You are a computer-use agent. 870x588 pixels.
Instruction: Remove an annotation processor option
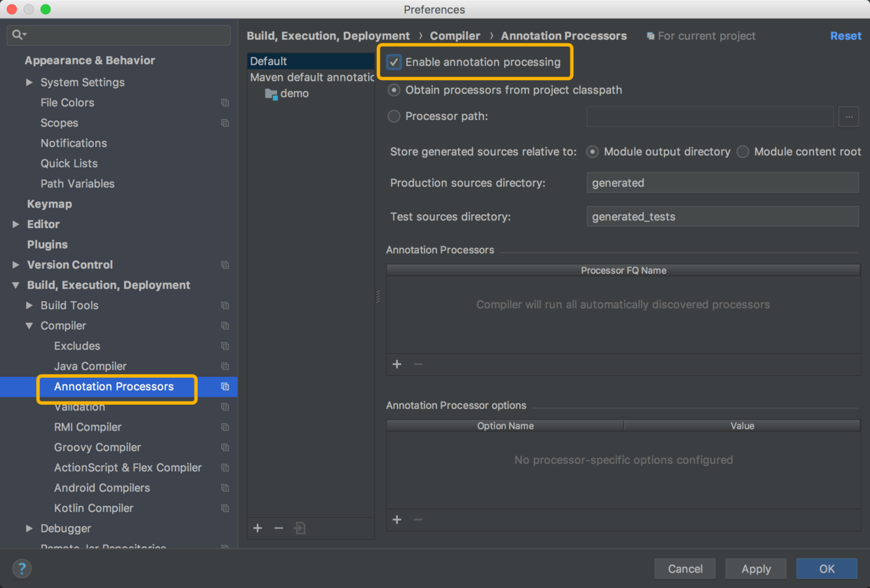tap(418, 520)
